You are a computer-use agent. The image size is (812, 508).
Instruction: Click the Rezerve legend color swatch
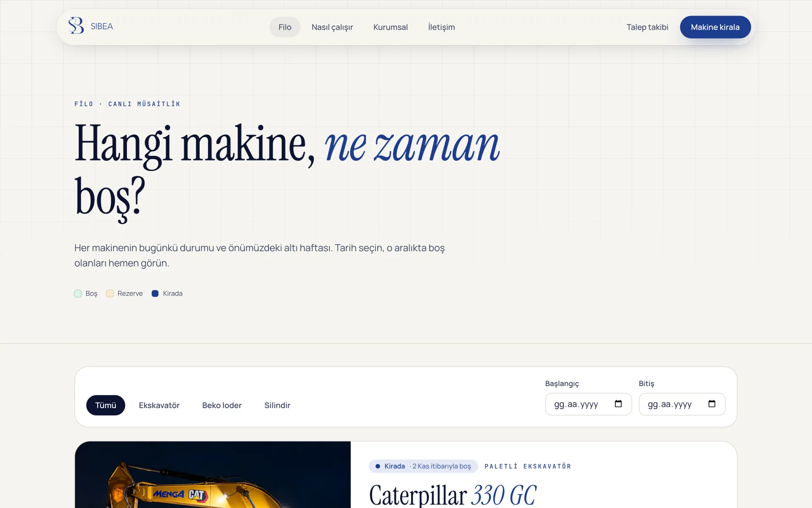point(110,293)
